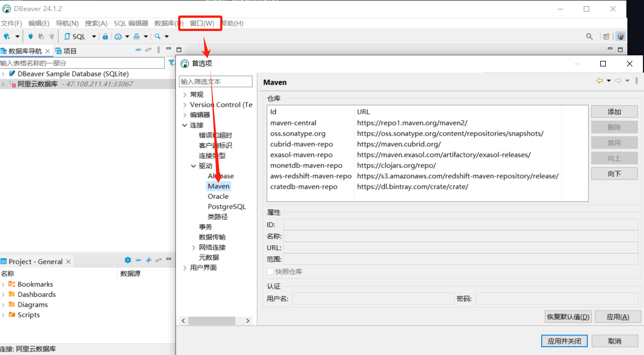Click the blue plus icon in Project panel
644x355 pixels.
point(149,260)
